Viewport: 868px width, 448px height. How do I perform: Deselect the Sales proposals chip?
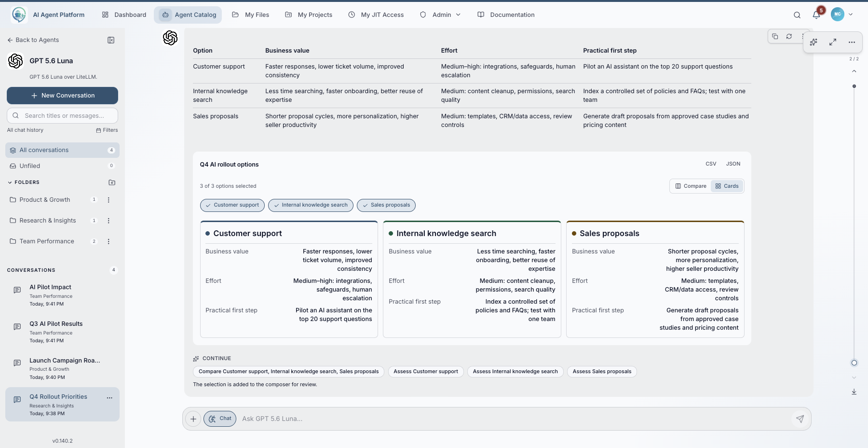[386, 205]
